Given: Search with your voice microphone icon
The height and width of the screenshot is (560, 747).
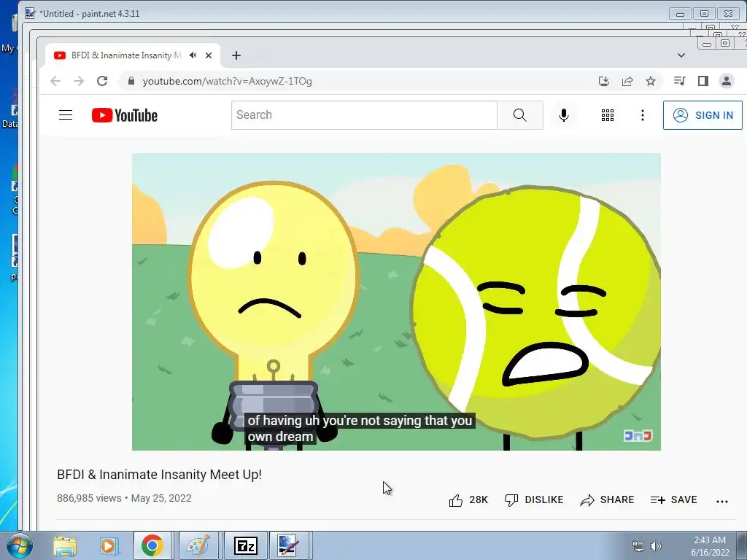Looking at the screenshot, I should point(564,115).
